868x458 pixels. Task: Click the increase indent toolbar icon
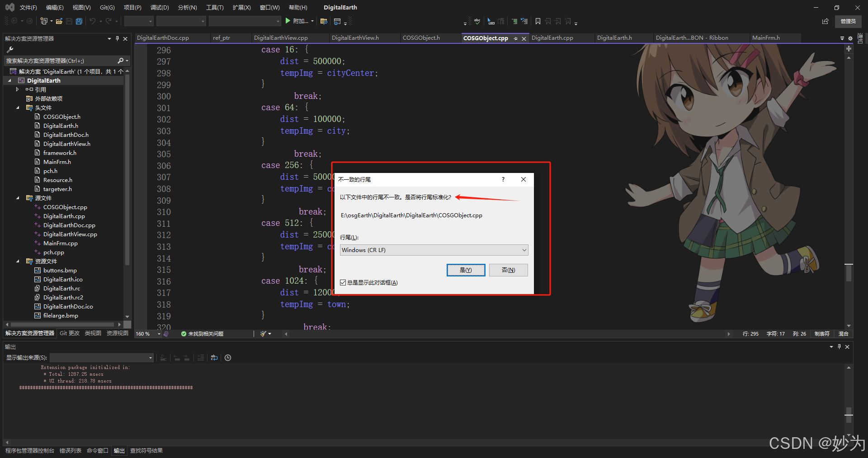[514, 21]
